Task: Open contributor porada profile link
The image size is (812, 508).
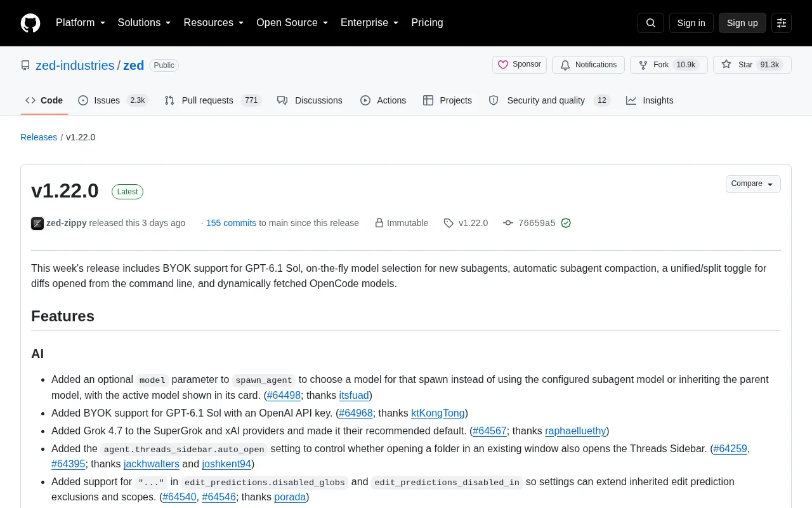Action: (x=290, y=497)
